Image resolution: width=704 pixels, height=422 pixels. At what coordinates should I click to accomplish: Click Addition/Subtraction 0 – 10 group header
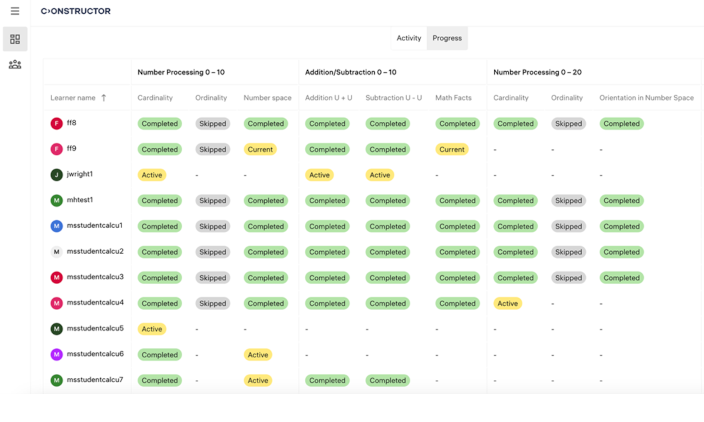(x=350, y=72)
